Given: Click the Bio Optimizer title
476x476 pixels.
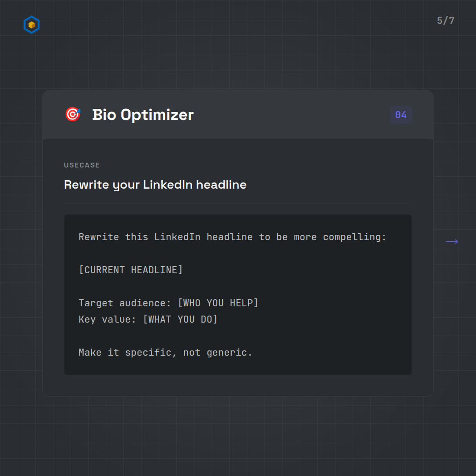Looking at the screenshot, I should tap(142, 115).
